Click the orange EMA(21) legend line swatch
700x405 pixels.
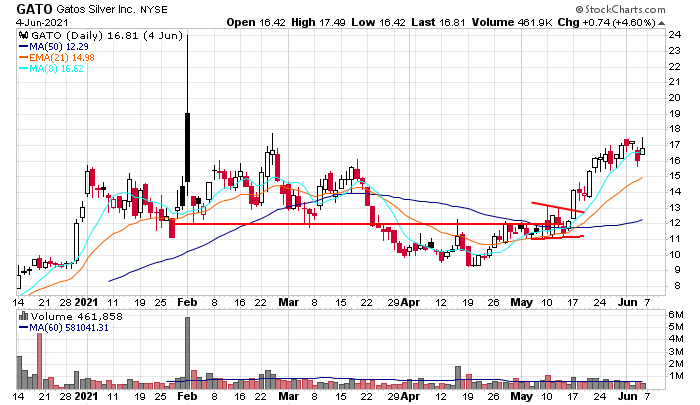[x=24, y=58]
